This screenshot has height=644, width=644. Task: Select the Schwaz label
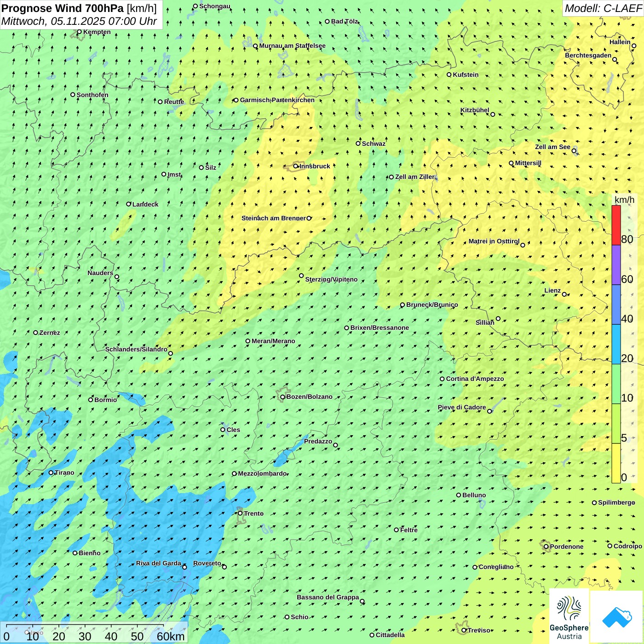click(x=374, y=144)
